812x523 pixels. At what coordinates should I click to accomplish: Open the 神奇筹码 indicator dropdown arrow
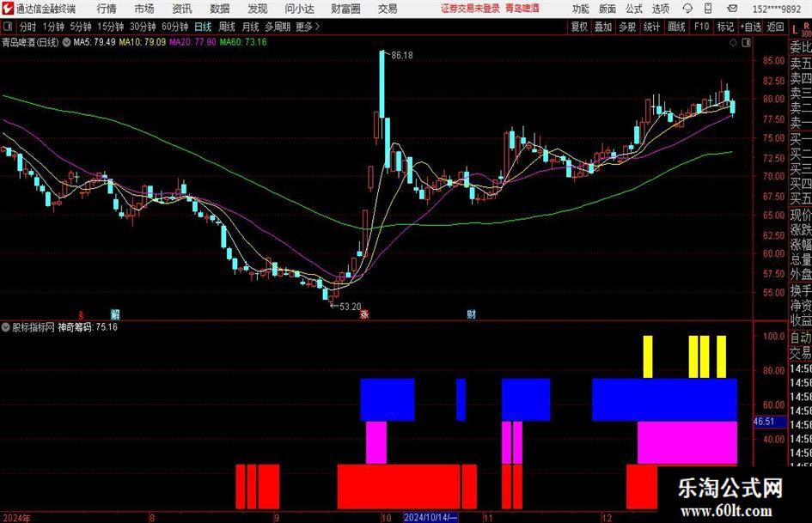click(x=6, y=327)
